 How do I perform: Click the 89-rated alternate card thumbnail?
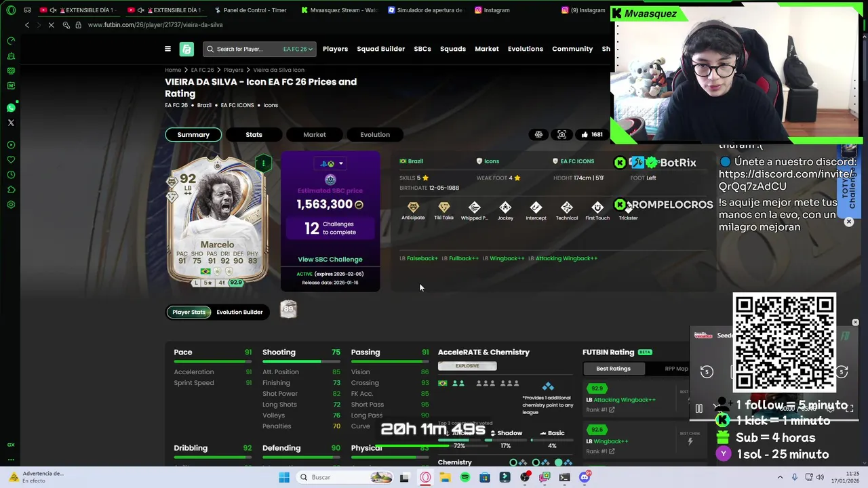tap(288, 310)
